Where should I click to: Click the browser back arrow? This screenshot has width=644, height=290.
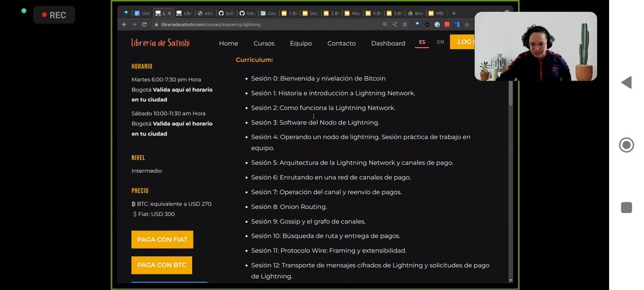pos(125,24)
